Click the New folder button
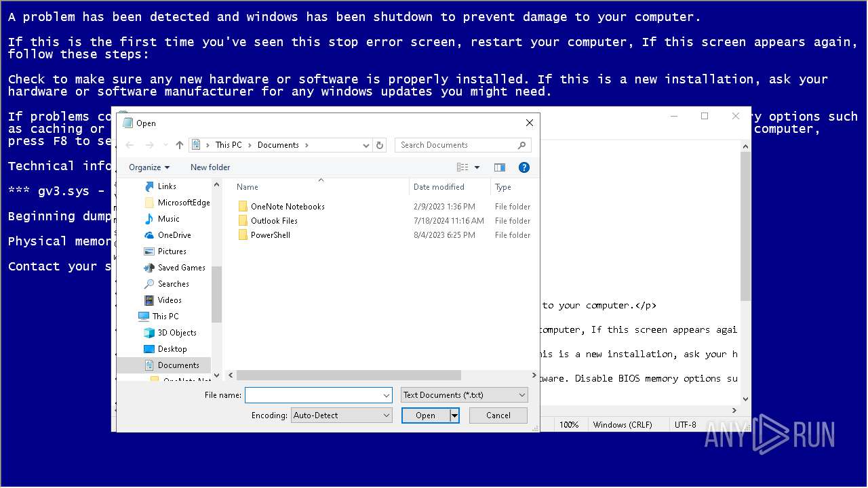 (210, 167)
